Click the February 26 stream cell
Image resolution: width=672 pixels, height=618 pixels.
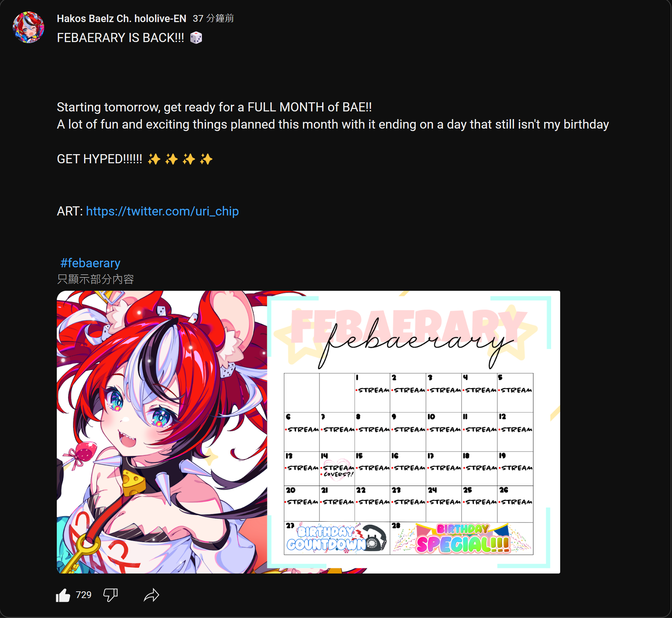tap(515, 503)
